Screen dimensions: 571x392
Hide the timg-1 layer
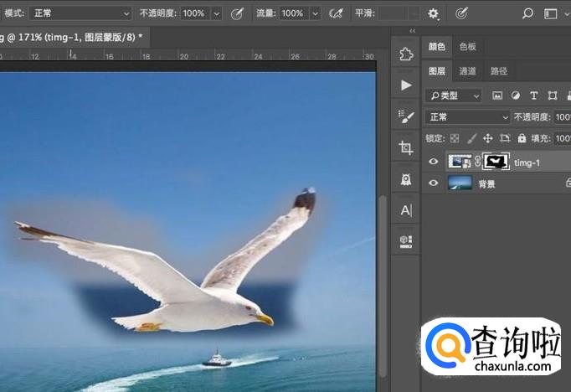(434, 162)
